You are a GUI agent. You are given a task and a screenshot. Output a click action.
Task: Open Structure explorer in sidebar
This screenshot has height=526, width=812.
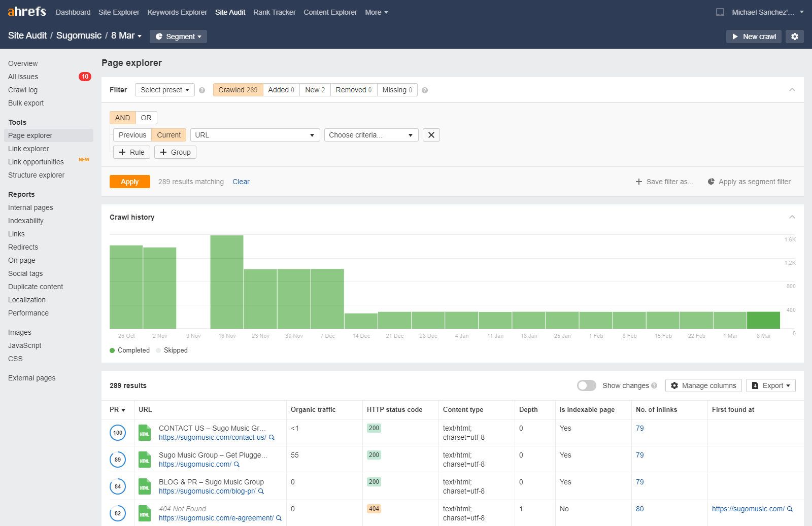click(x=37, y=175)
